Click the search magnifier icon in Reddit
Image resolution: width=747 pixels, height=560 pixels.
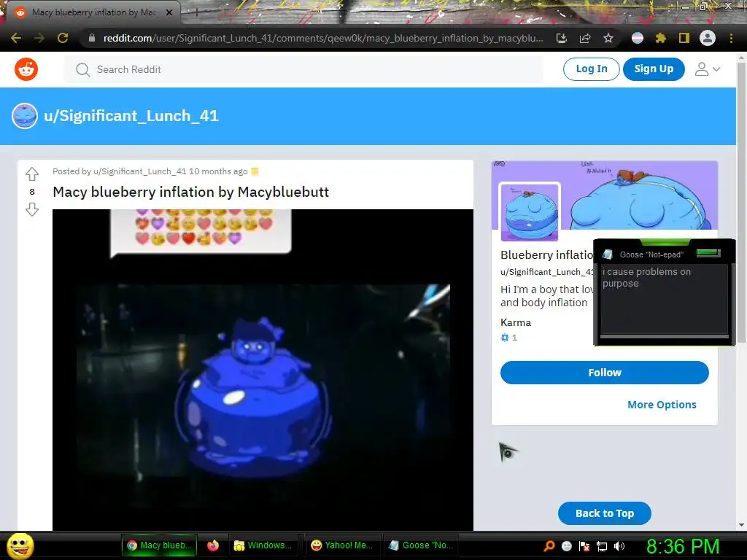pyautogui.click(x=83, y=69)
